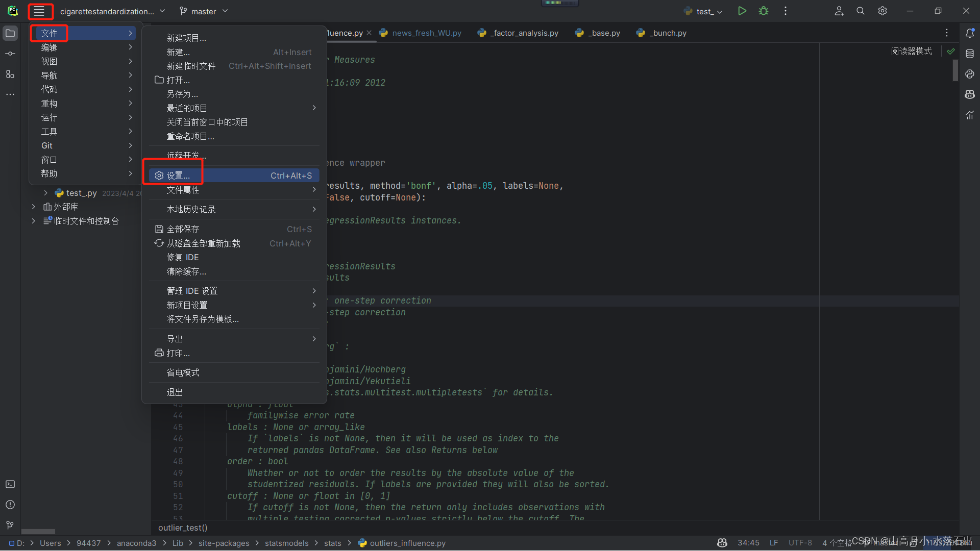Open the Commit tool window icon
This screenshot has width=980, height=551.
(x=10, y=54)
